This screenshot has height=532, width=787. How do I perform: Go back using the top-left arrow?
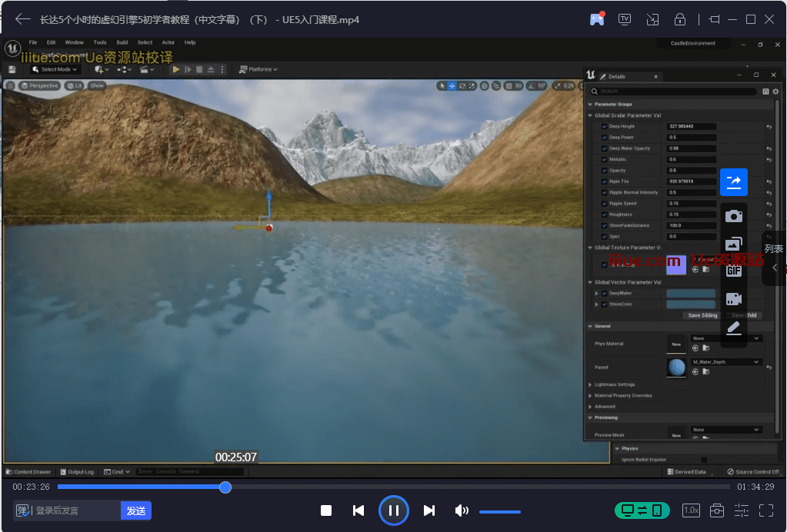[x=23, y=19]
